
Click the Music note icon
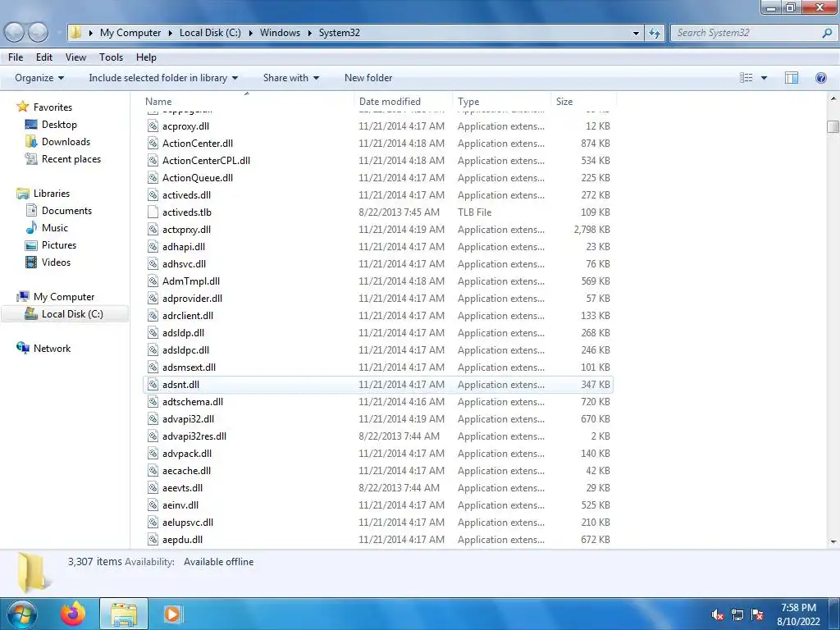click(x=31, y=228)
